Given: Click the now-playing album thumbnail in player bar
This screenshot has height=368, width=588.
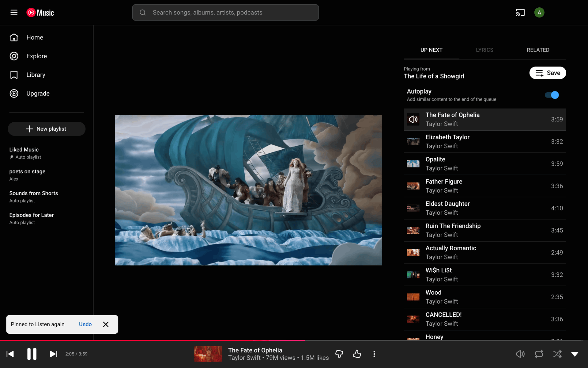Looking at the screenshot, I should pyautogui.click(x=208, y=354).
